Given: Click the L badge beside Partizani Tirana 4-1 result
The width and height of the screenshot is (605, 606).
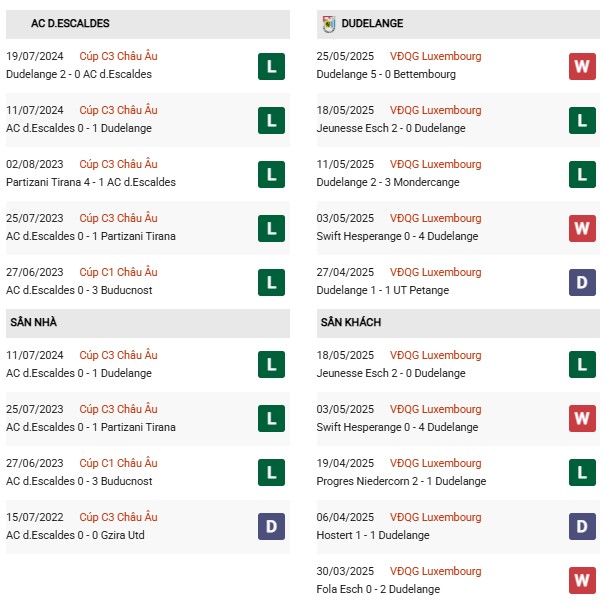Looking at the screenshot, I should (271, 174).
